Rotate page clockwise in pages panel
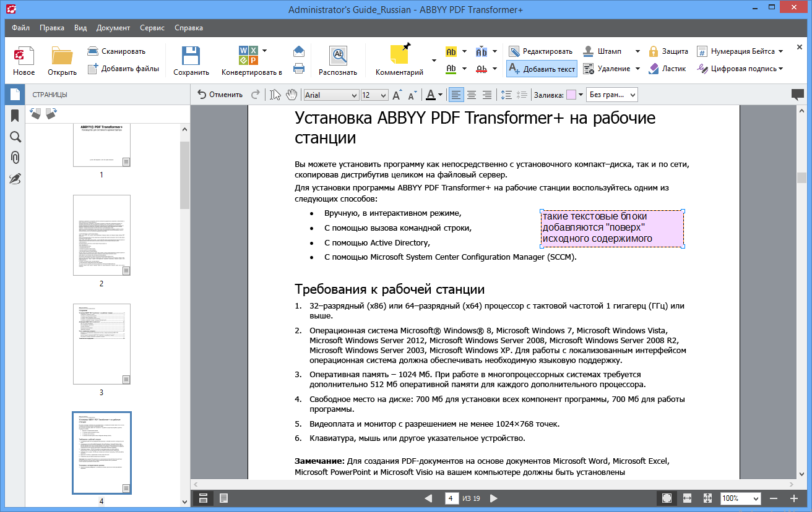The image size is (812, 512). pyautogui.click(x=51, y=113)
